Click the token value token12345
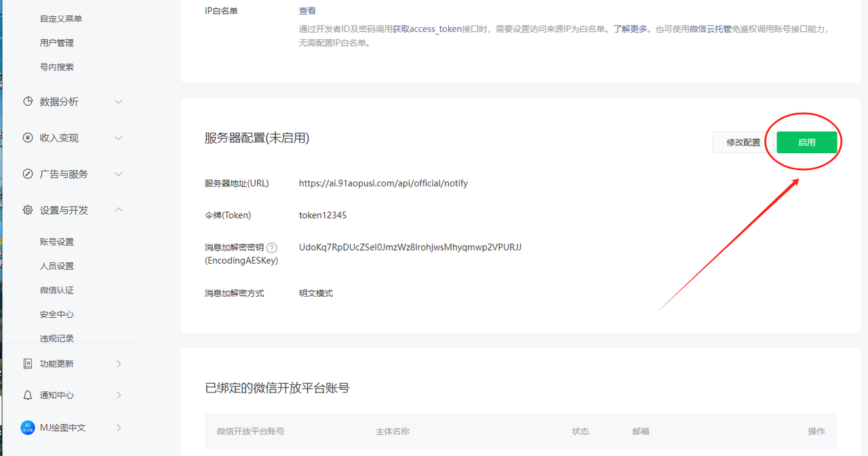Screen dimensions: 868x456 (x=323, y=215)
